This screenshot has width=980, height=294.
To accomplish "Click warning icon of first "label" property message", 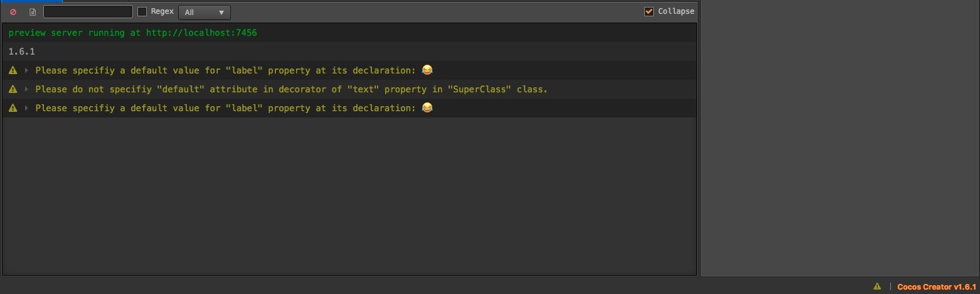I will tap(13, 70).
